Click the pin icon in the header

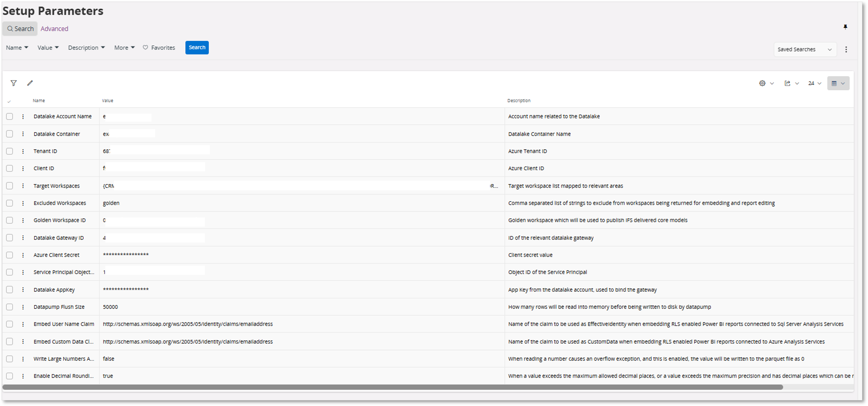tap(845, 27)
